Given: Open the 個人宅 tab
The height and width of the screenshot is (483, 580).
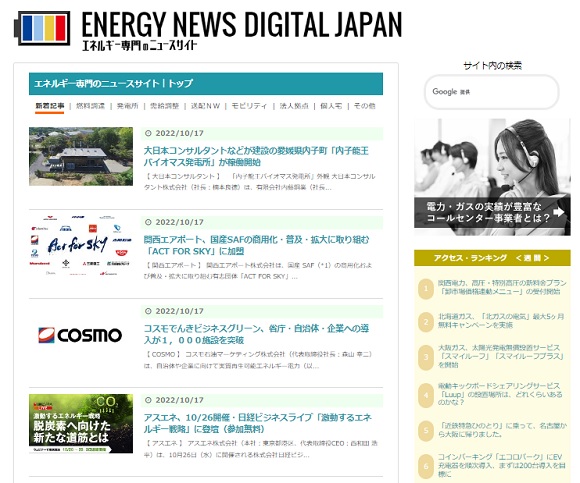Looking at the screenshot, I should (331, 106).
